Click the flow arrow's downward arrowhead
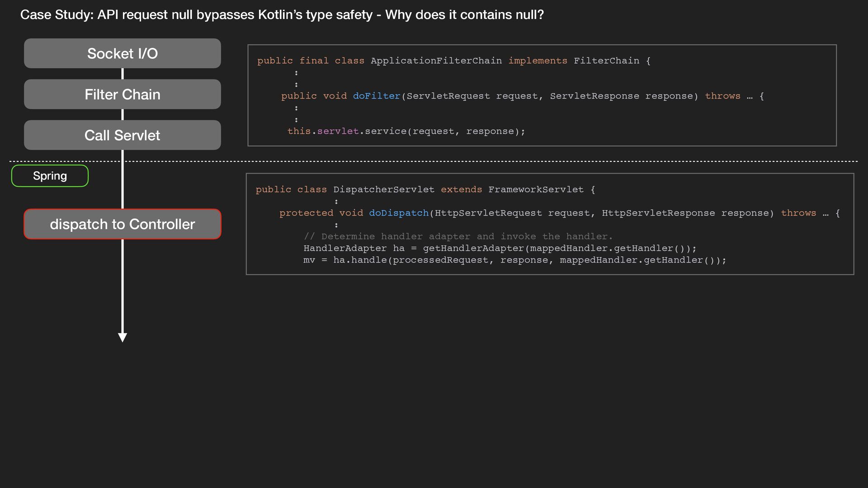 [x=122, y=338]
